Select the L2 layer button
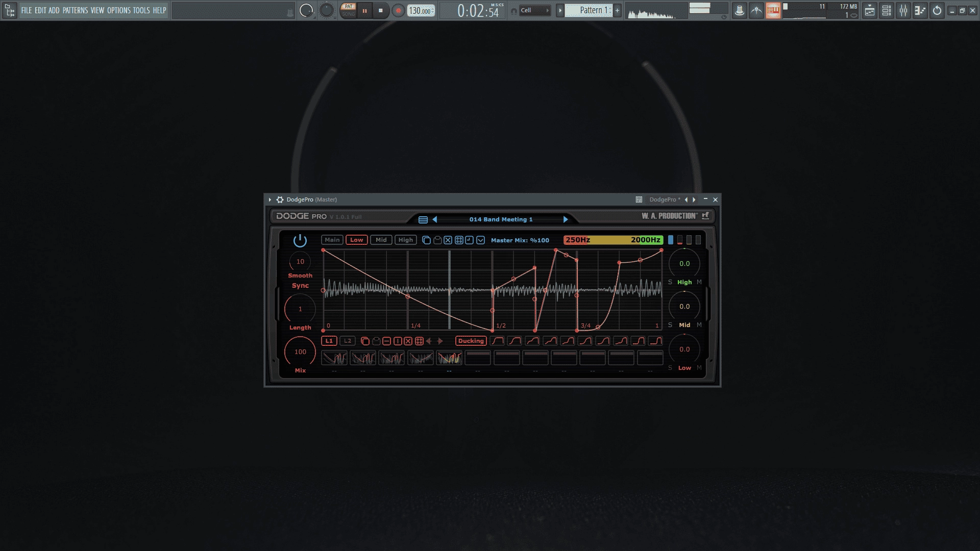The height and width of the screenshot is (551, 980). (348, 341)
